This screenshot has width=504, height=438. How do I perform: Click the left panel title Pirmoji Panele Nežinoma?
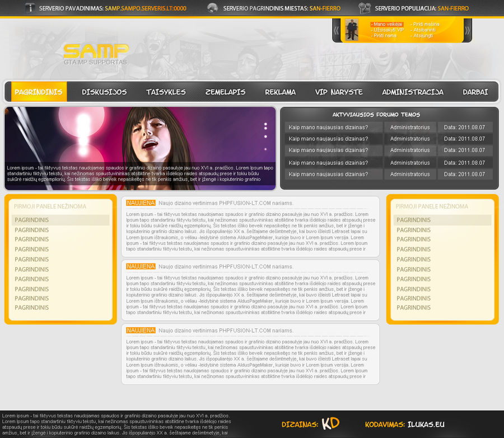[x=50, y=206]
